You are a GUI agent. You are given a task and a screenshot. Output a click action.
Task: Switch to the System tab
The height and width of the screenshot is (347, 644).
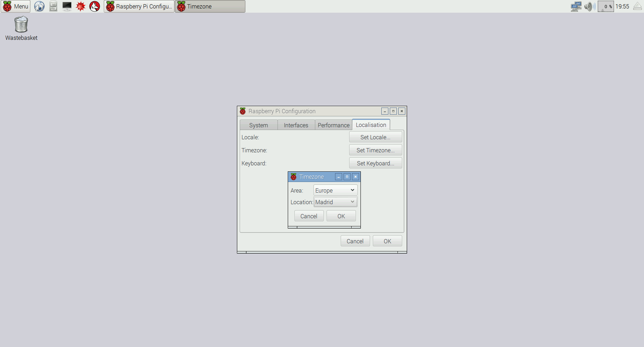[x=258, y=125]
